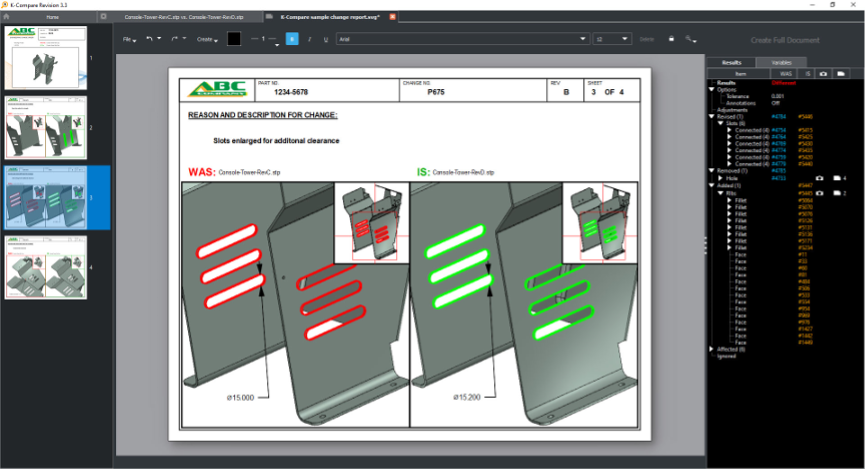Click the black color swatch in toolbar
866x470 pixels.
pos(234,39)
